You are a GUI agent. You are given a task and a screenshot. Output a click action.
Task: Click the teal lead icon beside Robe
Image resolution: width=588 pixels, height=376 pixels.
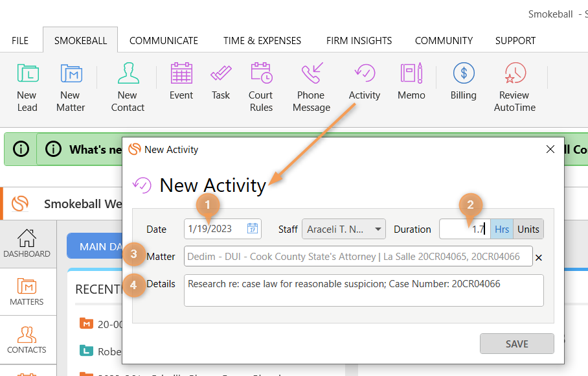coord(86,351)
